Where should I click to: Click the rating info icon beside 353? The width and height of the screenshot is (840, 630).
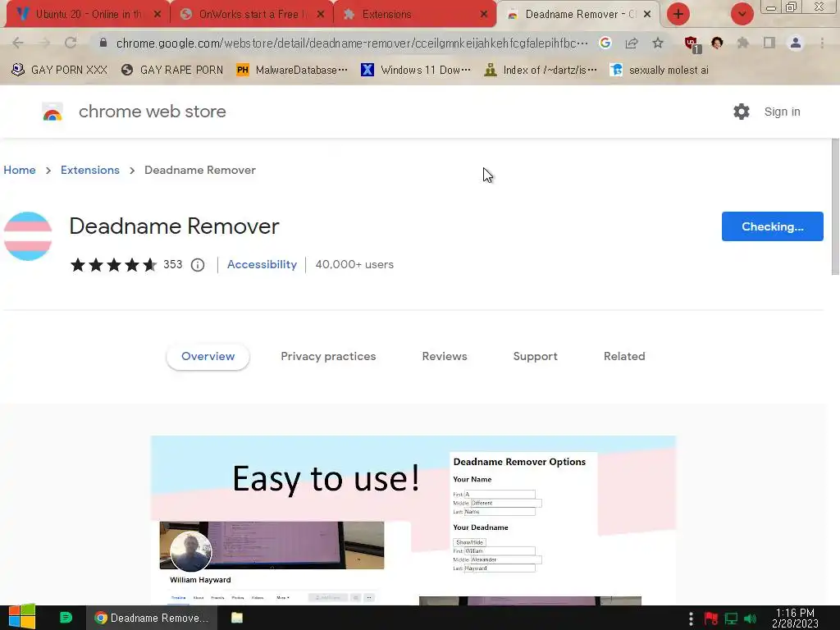pos(198,265)
